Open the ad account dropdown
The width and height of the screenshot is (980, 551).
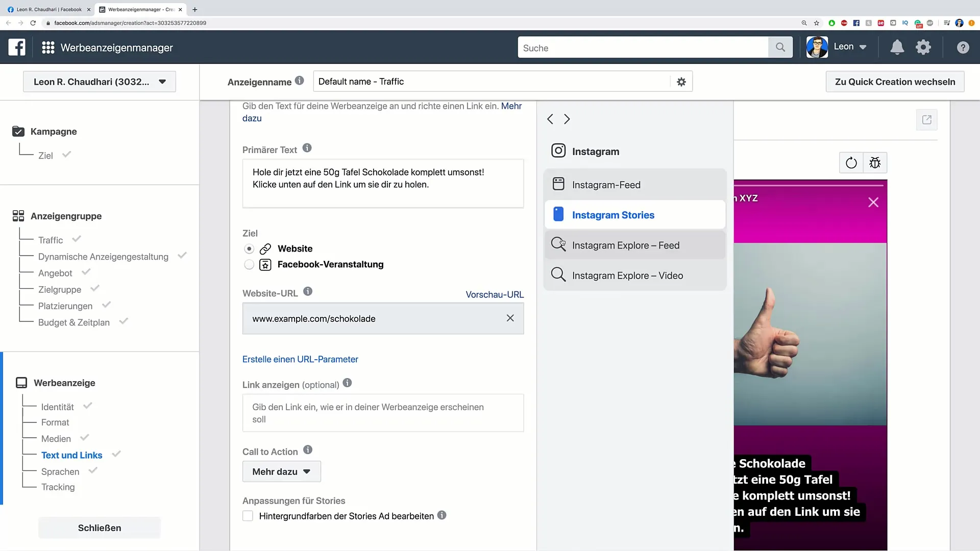[x=100, y=82]
